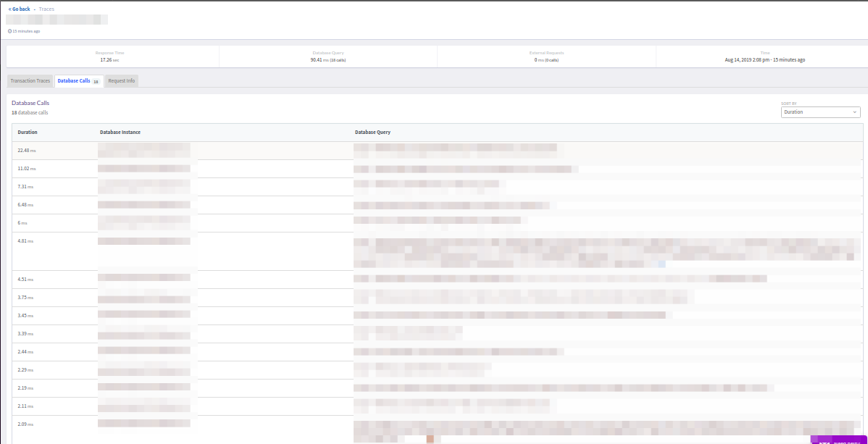This screenshot has width=868, height=444.
Task: Click the Database Instance column header
Action: point(120,132)
